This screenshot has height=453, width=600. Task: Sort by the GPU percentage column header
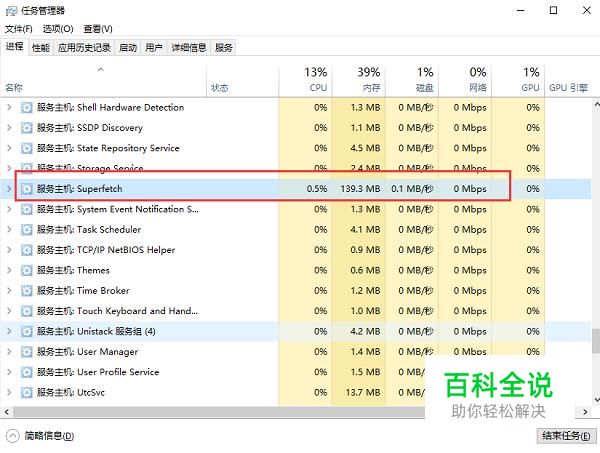point(518,80)
